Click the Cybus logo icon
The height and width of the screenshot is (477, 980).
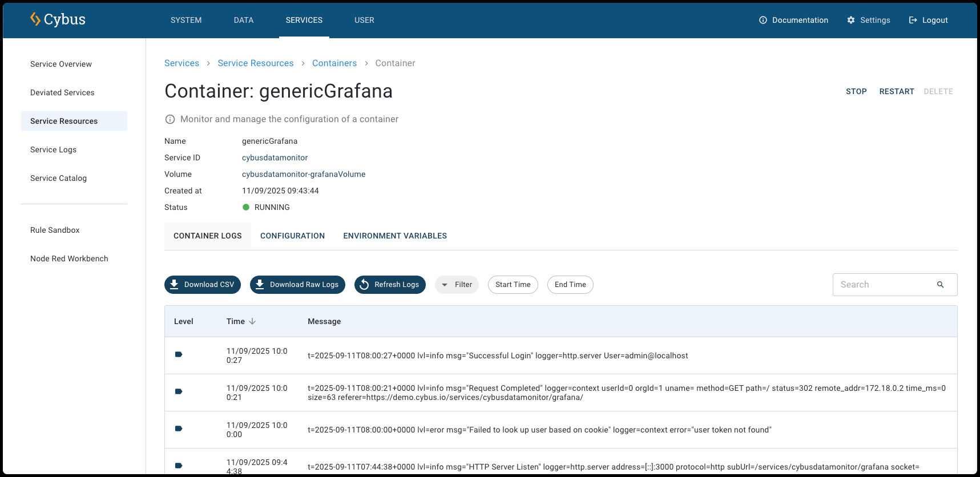click(x=35, y=19)
